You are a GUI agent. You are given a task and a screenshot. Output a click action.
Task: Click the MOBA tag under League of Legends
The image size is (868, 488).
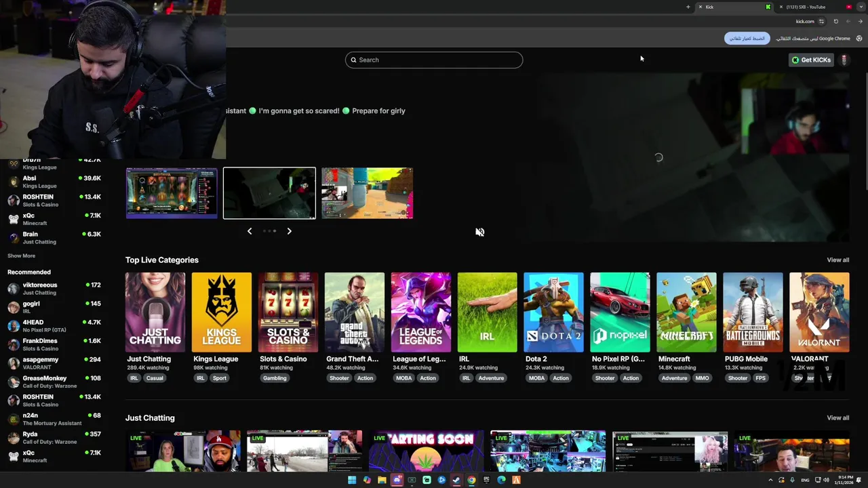[x=403, y=378]
